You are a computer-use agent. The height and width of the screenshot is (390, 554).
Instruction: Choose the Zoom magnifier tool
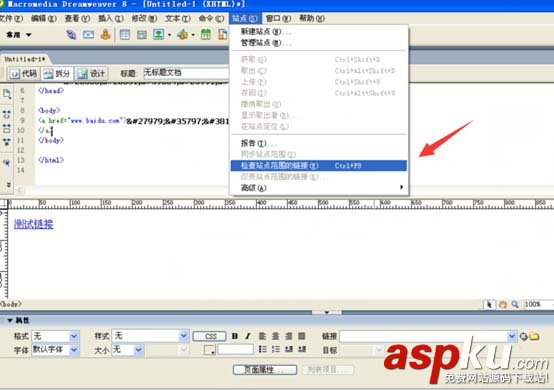[515, 304]
